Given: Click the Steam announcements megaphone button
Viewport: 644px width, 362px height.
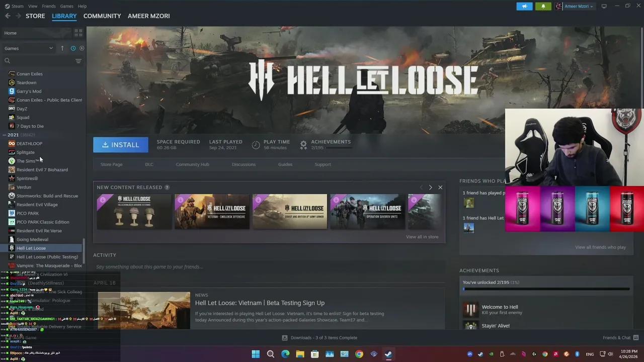Looking at the screenshot, I should coord(524,7).
